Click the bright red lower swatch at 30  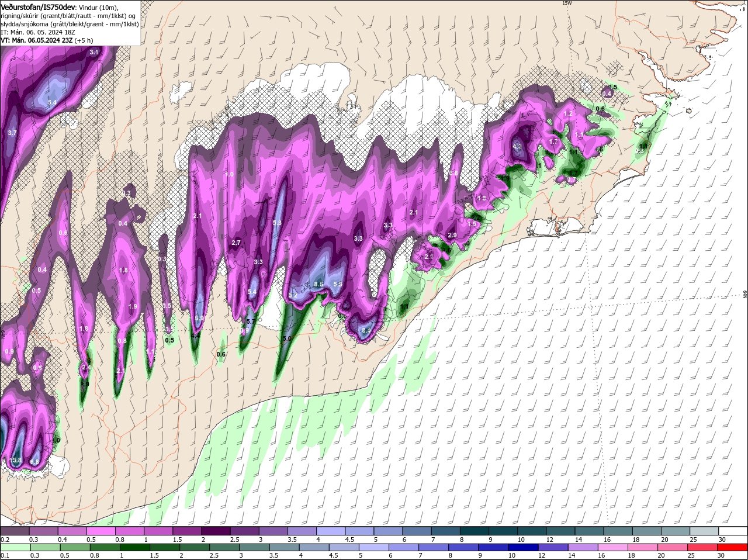pyautogui.click(x=733, y=548)
